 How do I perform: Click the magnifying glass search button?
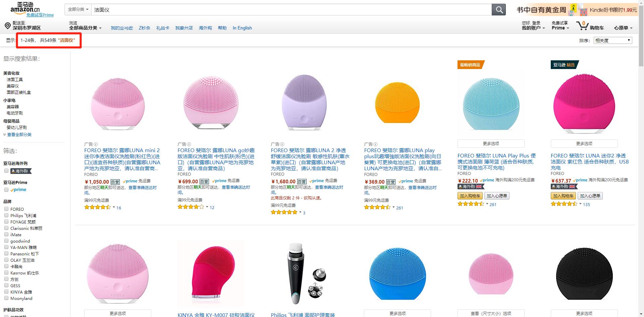coord(499,10)
